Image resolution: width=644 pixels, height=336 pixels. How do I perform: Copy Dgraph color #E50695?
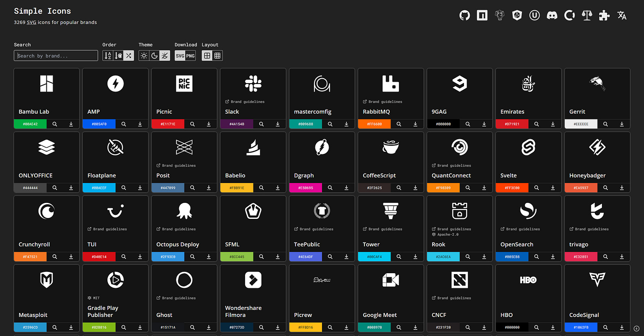click(306, 188)
